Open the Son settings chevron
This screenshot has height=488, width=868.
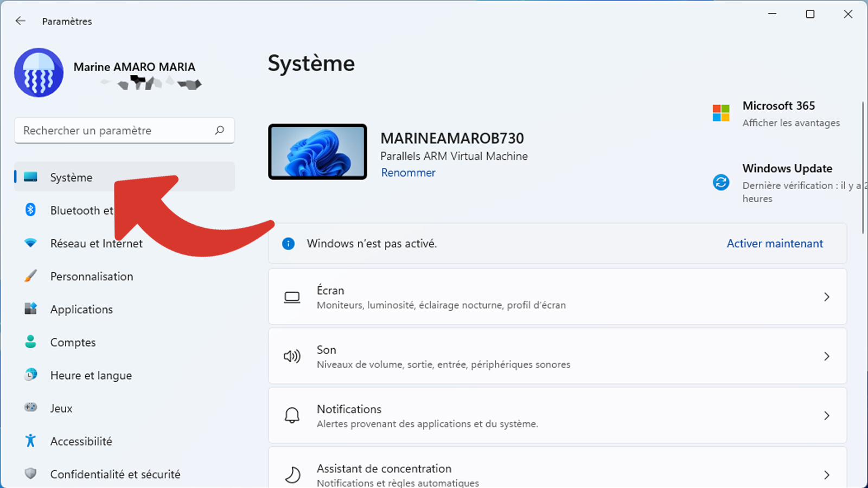pyautogui.click(x=826, y=356)
